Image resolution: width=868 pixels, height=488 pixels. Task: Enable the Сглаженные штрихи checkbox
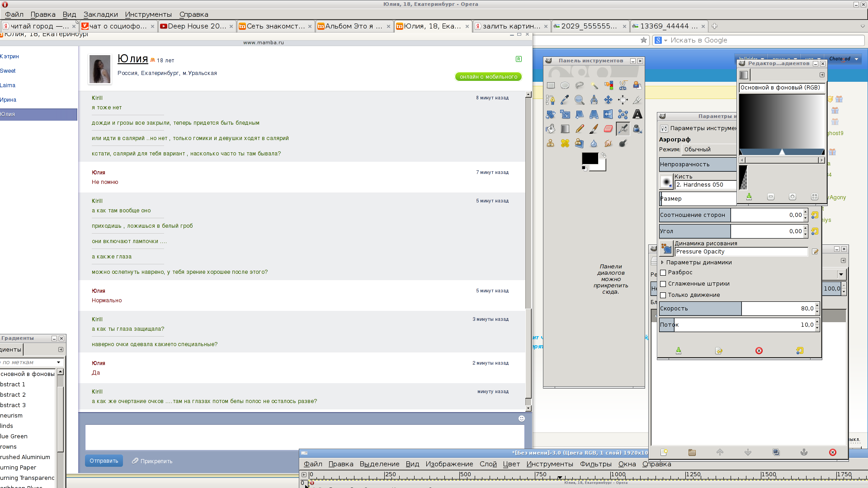[663, 284]
